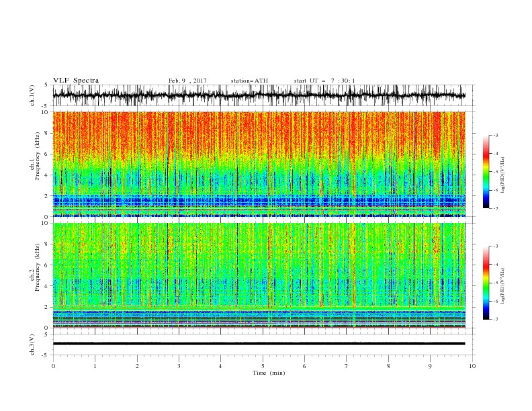Select the "Feb. 9 , 2017" date text

coord(187,81)
